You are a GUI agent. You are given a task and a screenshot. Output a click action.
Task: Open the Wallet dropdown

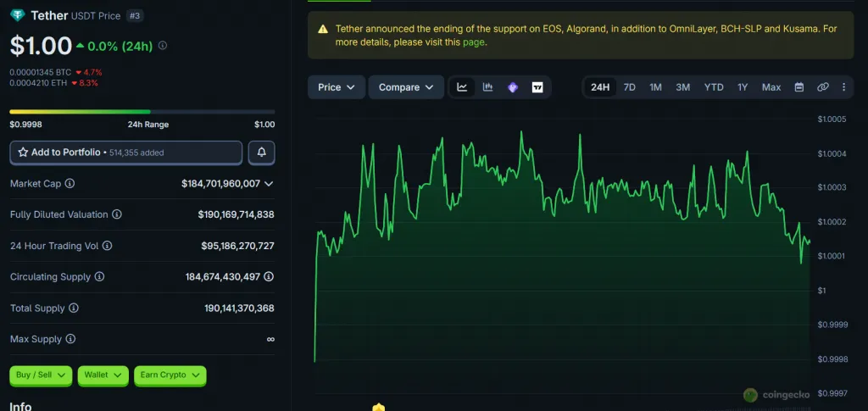point(103,375)
